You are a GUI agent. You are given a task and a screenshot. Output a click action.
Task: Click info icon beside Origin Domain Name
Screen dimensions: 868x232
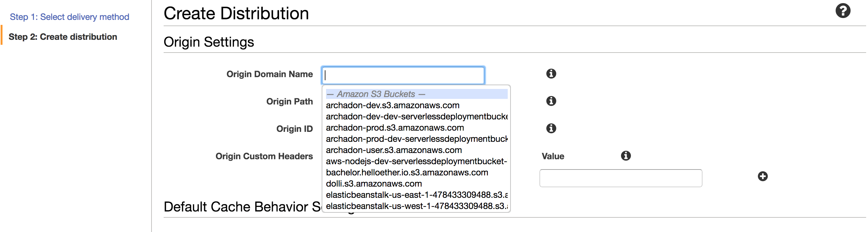(x=551, y=73)
